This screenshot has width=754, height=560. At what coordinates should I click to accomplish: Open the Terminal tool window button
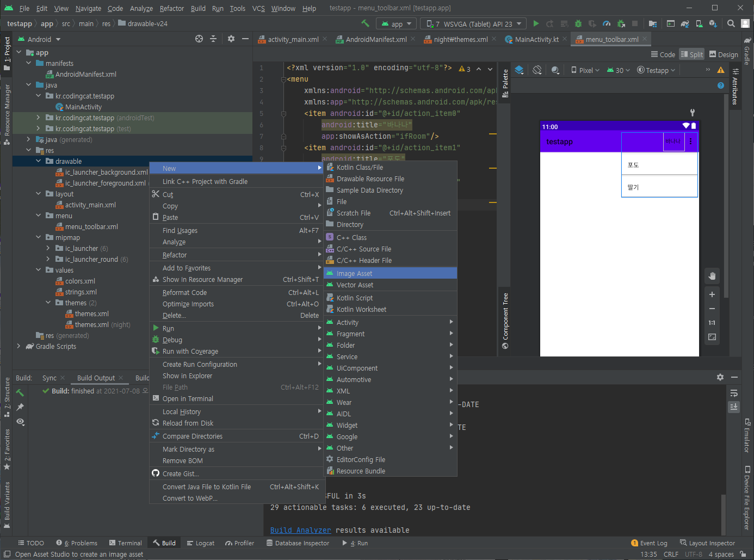tap(125, 543)
